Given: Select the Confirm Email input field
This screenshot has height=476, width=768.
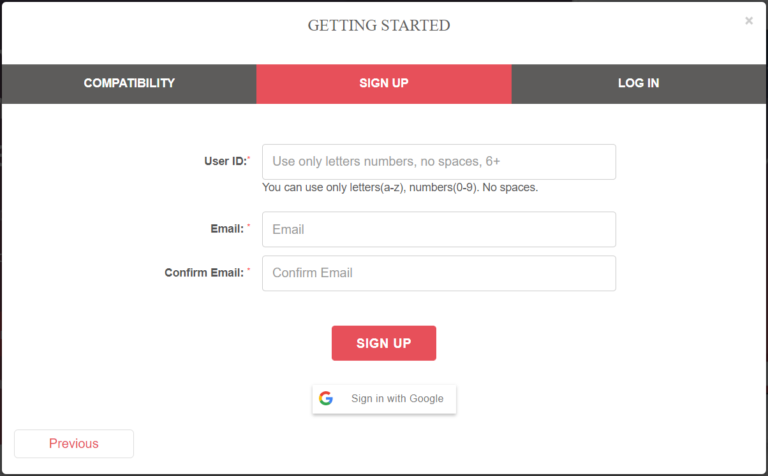Looking at the screenshot, I should [x=439, y=273].
